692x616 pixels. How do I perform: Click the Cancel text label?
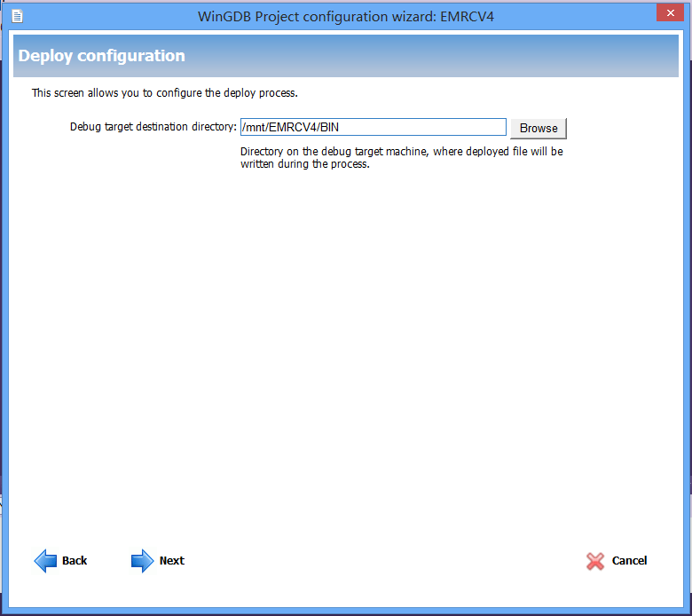pyautogui.click(x=629, y=561)
